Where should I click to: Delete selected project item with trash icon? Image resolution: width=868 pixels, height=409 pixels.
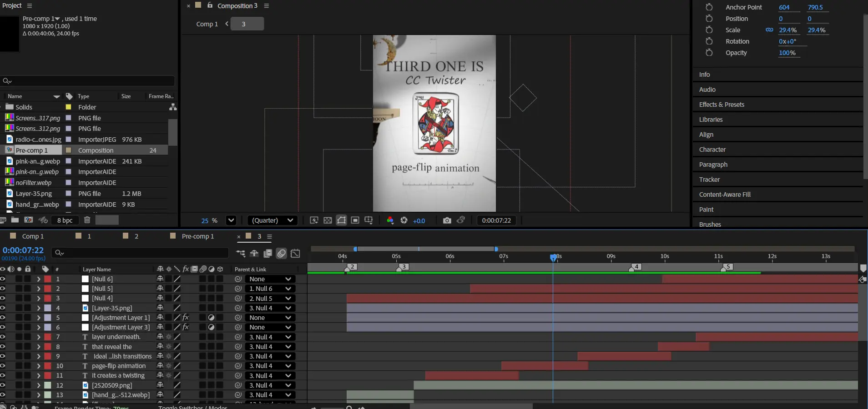tap(87, 220)
